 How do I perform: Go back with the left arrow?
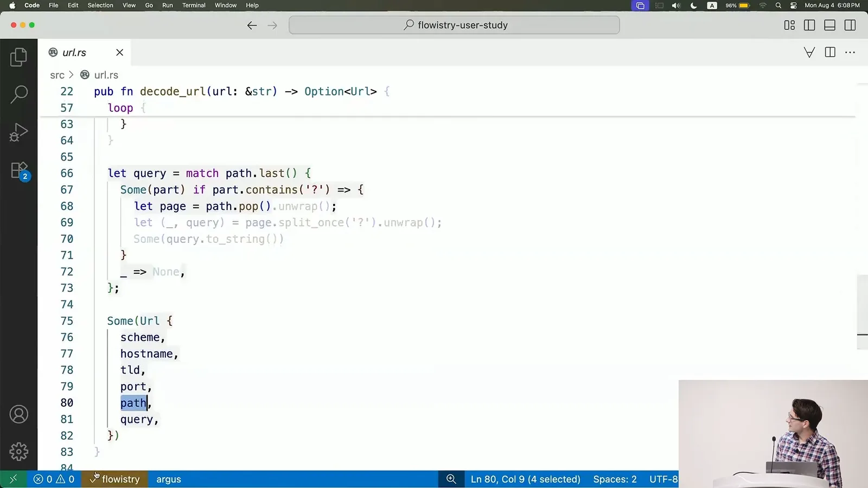[x=252, y=25]
